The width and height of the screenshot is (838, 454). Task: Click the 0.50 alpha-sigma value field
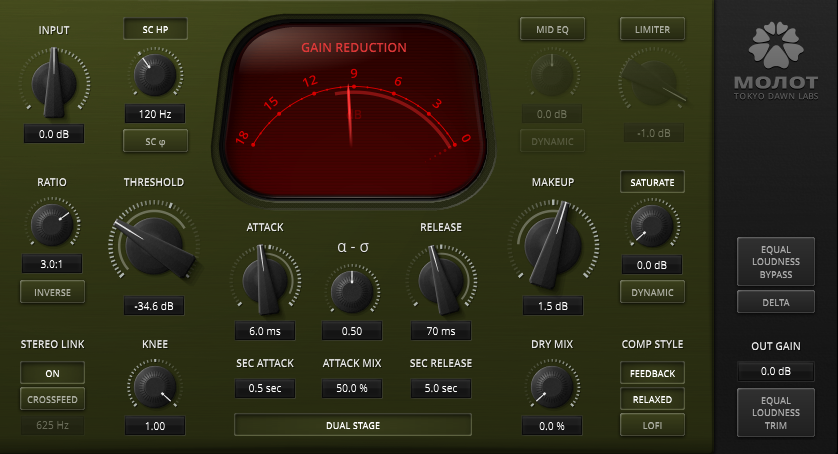pyautogui.click(x=352, y=331)
